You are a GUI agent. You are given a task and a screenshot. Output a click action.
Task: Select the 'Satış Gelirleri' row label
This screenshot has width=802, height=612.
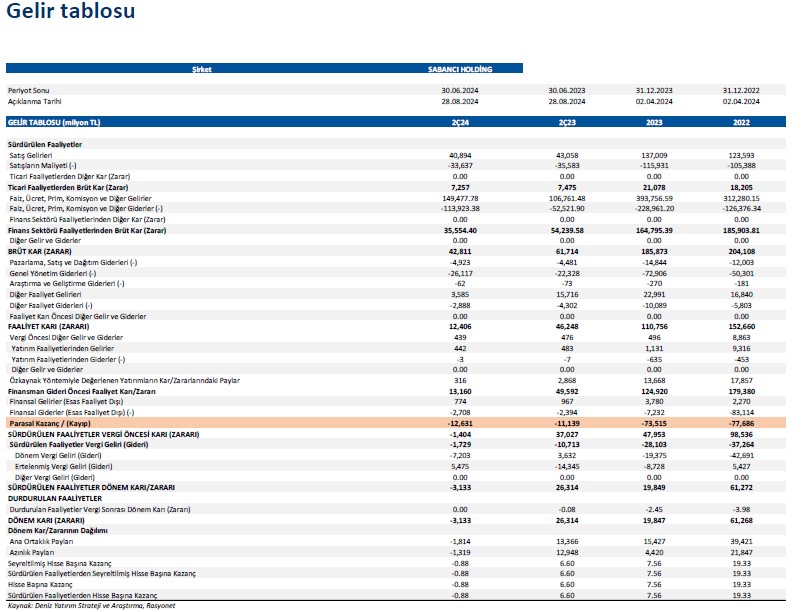[31, 155]
